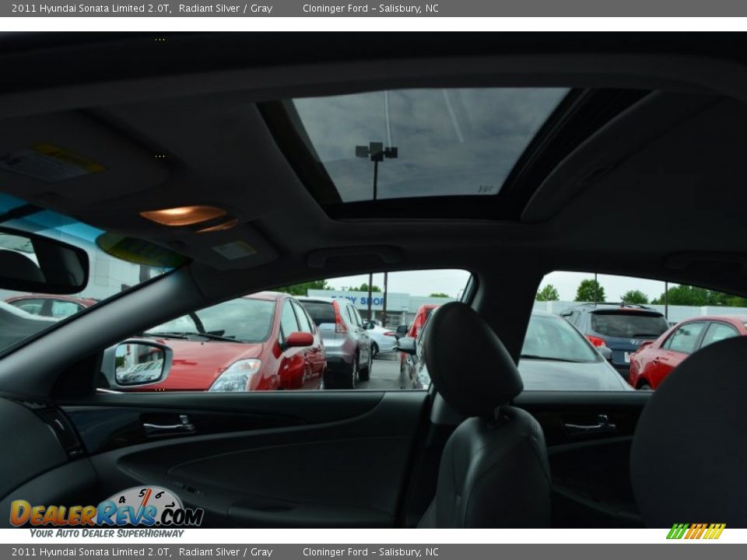The height and width of the screenshot is (560, 747).
Task: Click the top title '2011 Hyundai Sonata Limited 2.0T'
Action: pos(91,9)
